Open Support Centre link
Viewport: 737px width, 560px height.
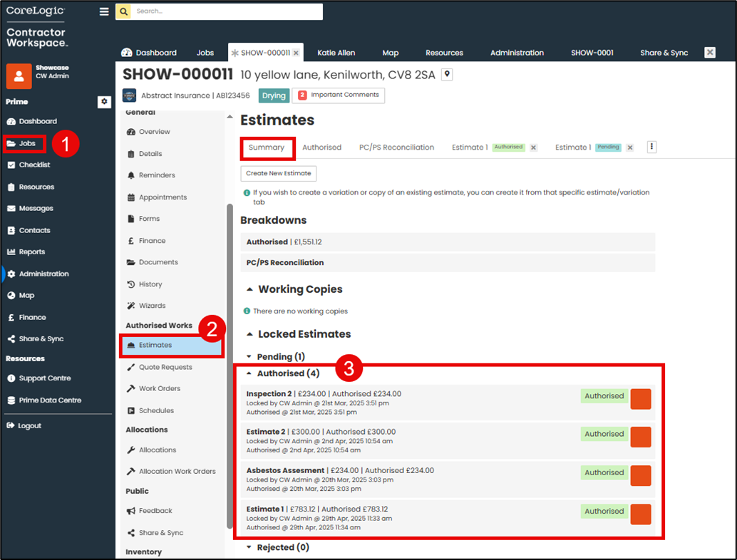39,378
